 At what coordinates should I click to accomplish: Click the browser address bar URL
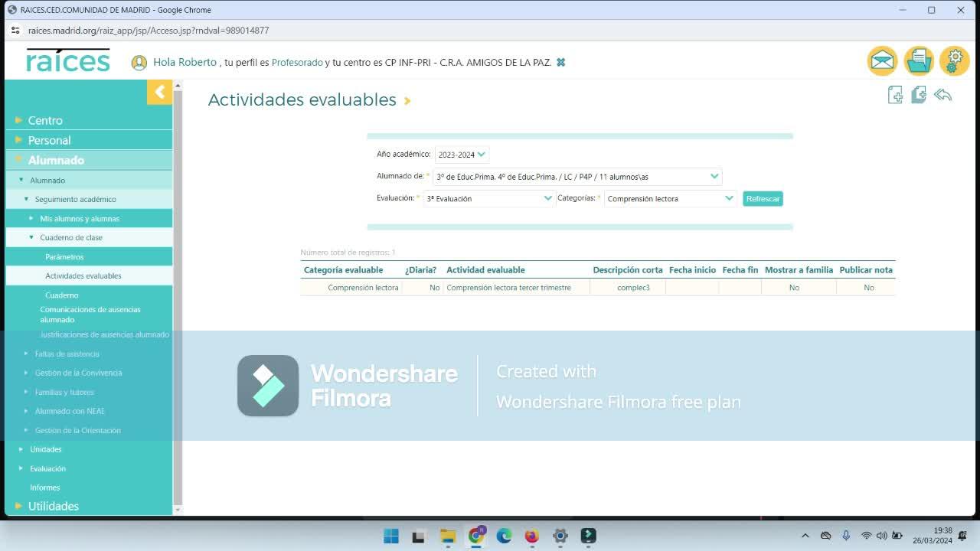coord(149,31)
